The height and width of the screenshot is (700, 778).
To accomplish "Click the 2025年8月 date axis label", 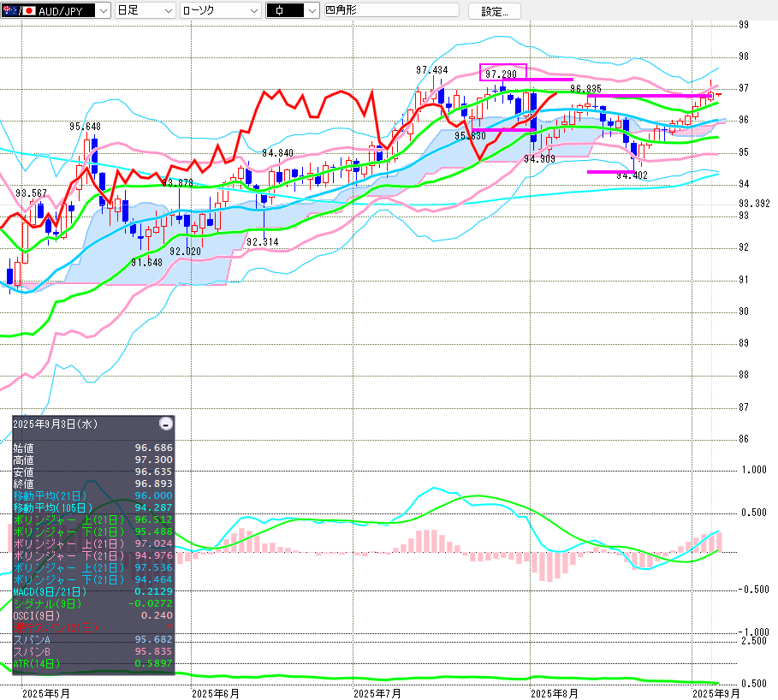I will (555, 693).
